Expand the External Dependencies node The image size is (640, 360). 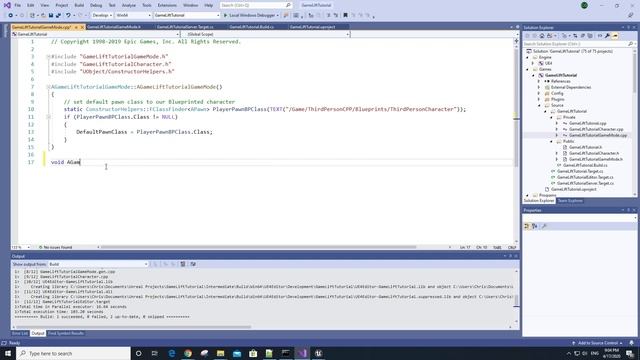pyautogui.click(x=539, y=87)
